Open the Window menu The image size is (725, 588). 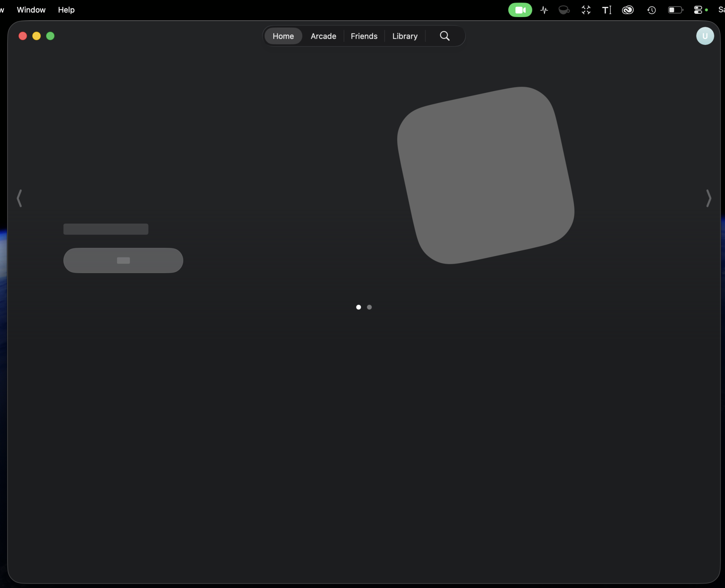(31, 10)
